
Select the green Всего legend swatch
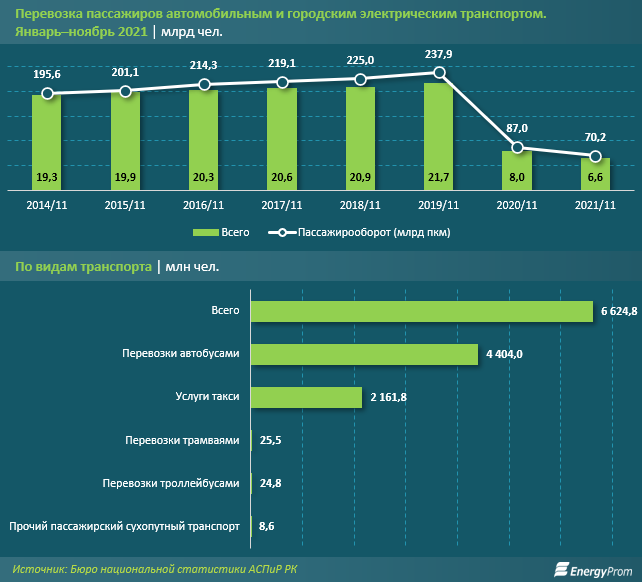click(x=206, y=233)
